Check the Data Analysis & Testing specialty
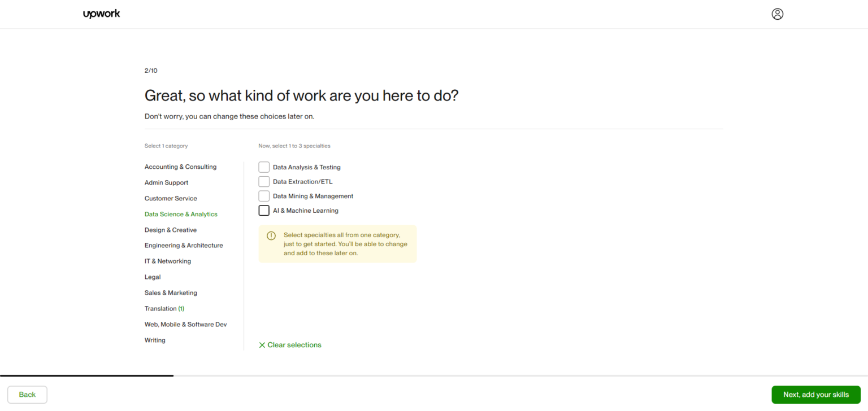This screenshot has width=868, height=411. point(264,167)
